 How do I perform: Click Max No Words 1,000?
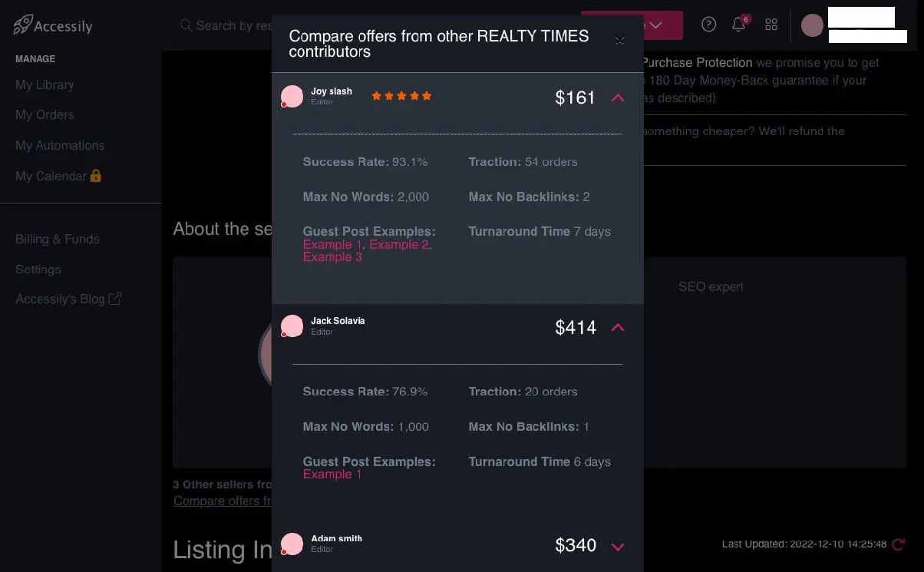pyautogui.click(x=366, y=426)
